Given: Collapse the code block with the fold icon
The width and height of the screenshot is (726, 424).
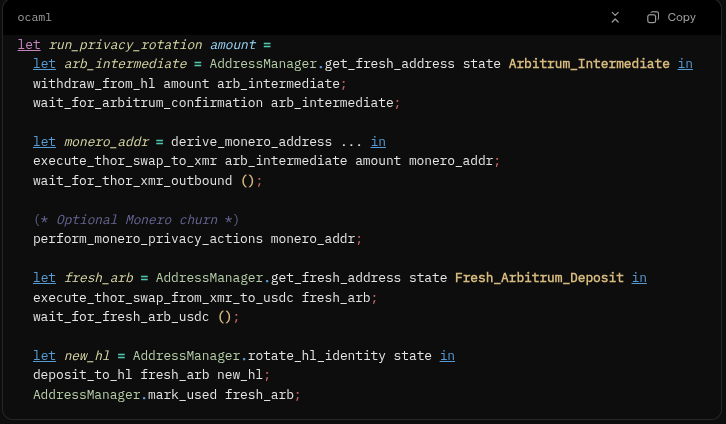Looking at the screenshot, I should tap(615, 18).
